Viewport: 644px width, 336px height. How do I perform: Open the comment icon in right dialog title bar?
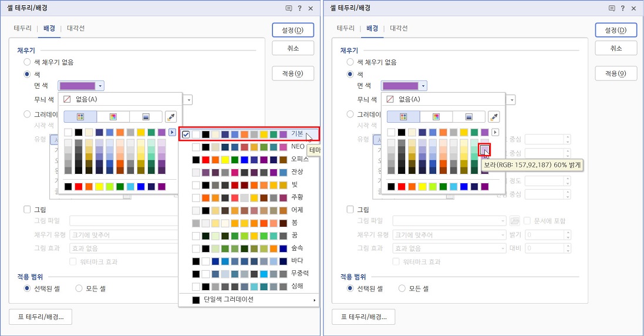pos(612,8)
